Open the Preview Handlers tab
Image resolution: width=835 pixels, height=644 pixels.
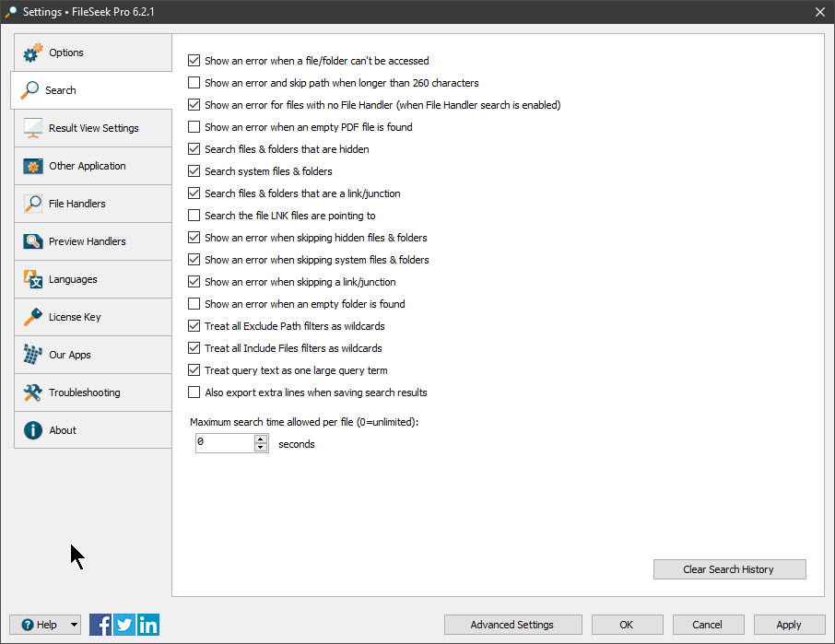[93, 241]
